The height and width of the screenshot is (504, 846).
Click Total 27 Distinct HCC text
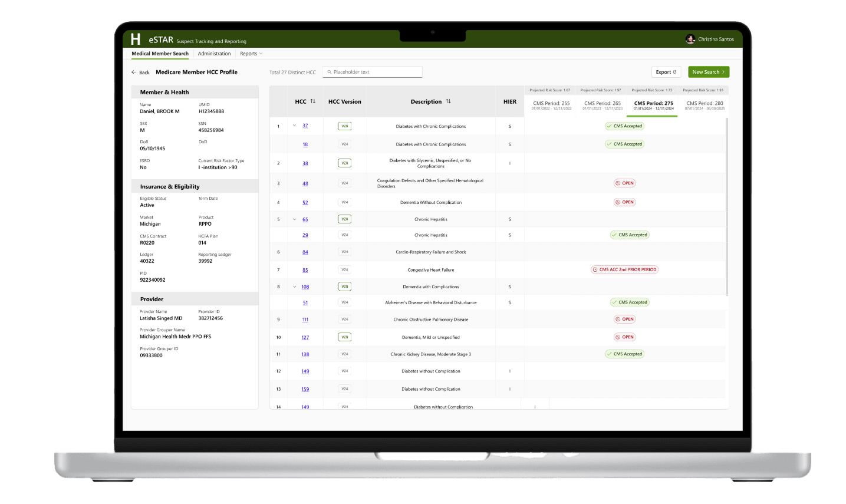pos(292,73)
